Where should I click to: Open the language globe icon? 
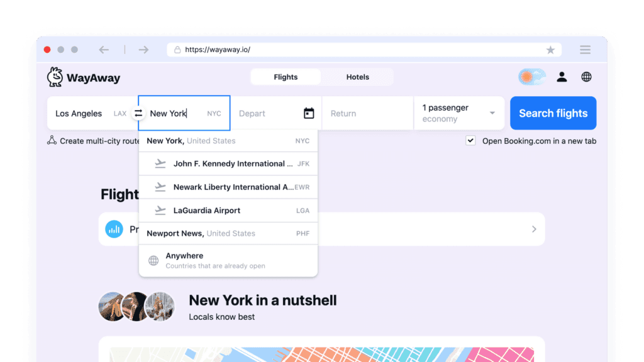point(586,77)
